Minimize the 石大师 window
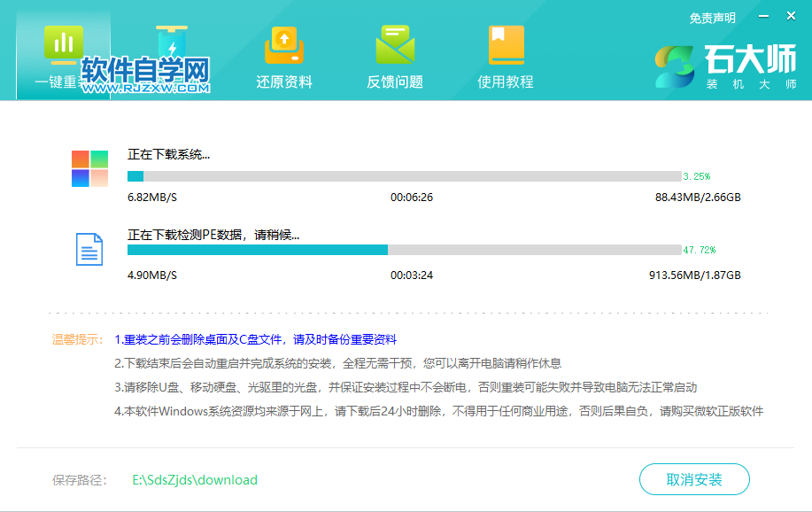Viewport: 812px width, 512px height. (763, 16)
